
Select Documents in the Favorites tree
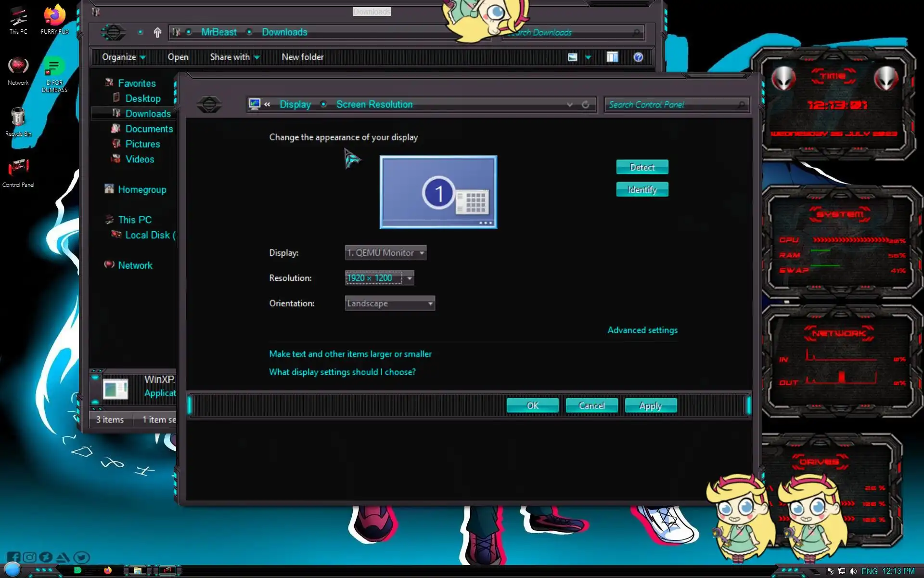(149, 129)
